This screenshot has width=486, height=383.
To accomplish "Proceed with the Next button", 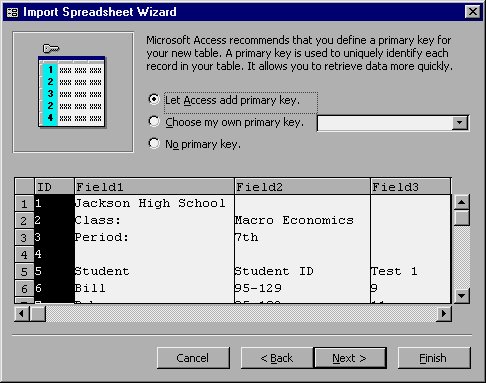I will click(350, 358).
